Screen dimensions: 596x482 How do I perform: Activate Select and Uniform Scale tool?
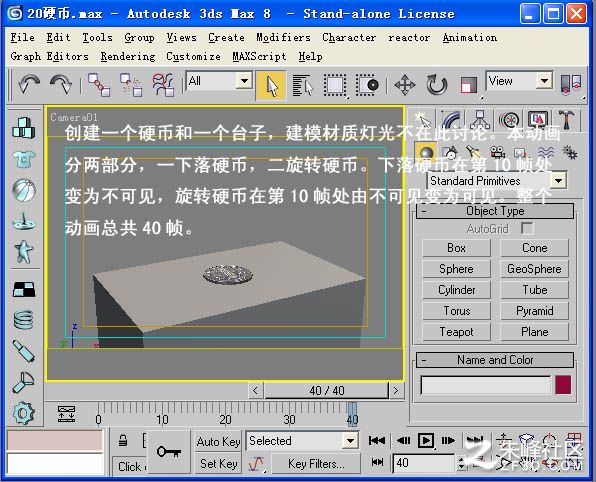[x=468, y=85]
